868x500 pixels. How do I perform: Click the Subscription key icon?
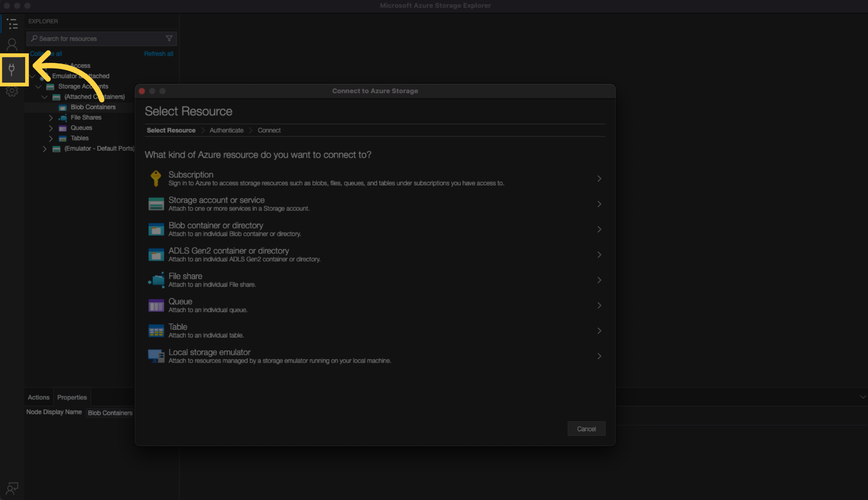pos(156,179)
